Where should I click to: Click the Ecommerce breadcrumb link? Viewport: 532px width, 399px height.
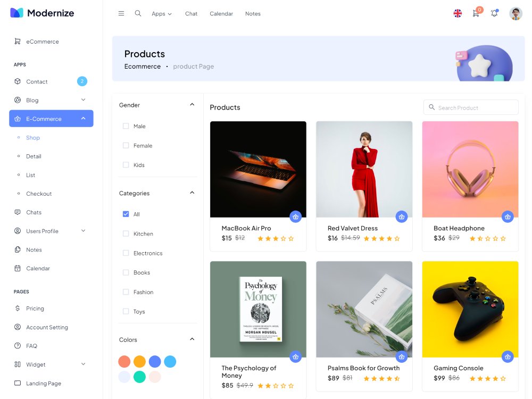[142, 66]
